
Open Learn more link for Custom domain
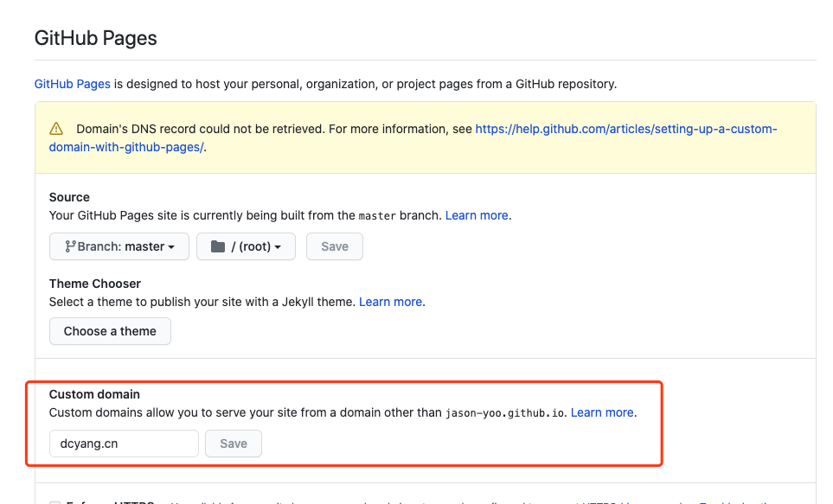[x=602, y=412]
